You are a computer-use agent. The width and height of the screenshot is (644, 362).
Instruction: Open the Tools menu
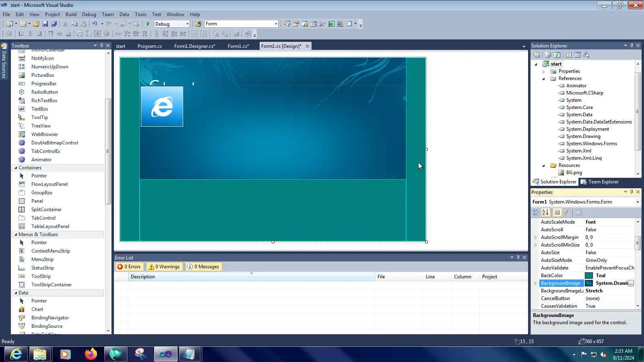(x=140, y=14)
